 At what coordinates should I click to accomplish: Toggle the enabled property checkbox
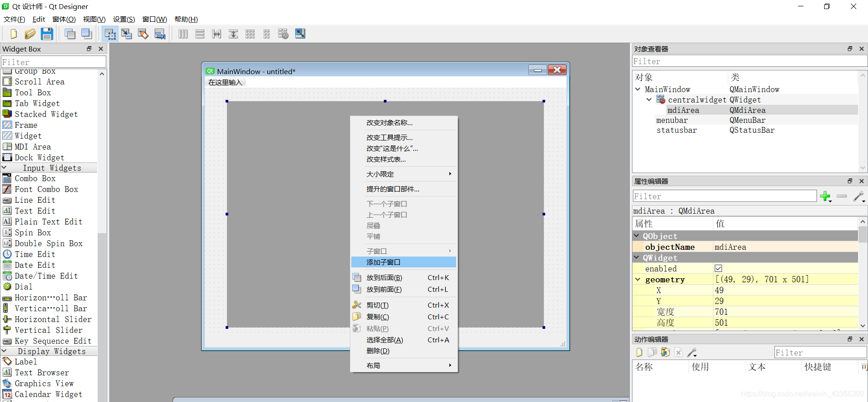718,268
